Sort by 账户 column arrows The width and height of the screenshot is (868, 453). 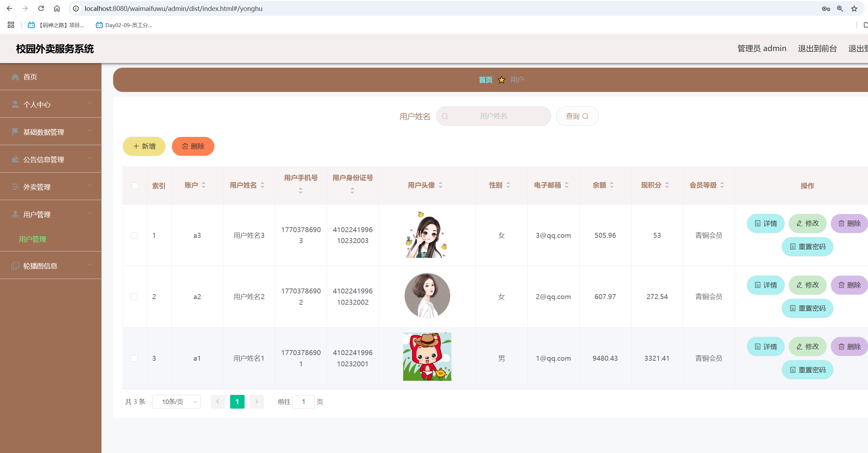[204, 185]
